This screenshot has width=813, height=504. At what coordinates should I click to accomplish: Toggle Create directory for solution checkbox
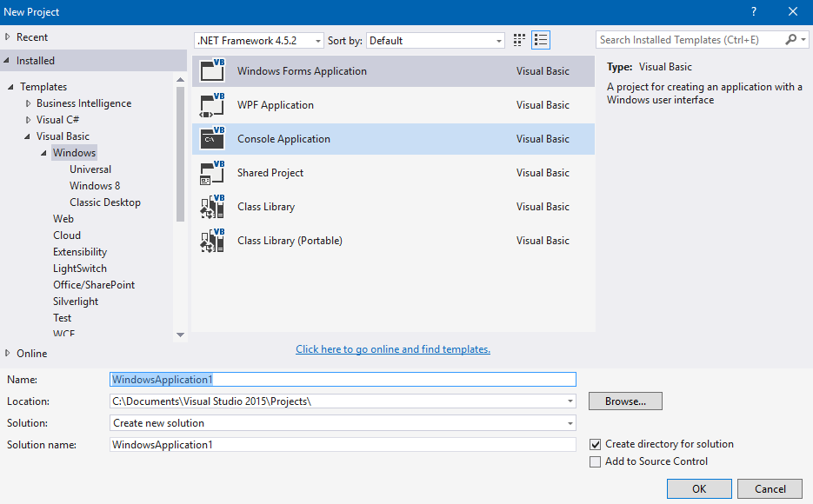coord(596,444)
